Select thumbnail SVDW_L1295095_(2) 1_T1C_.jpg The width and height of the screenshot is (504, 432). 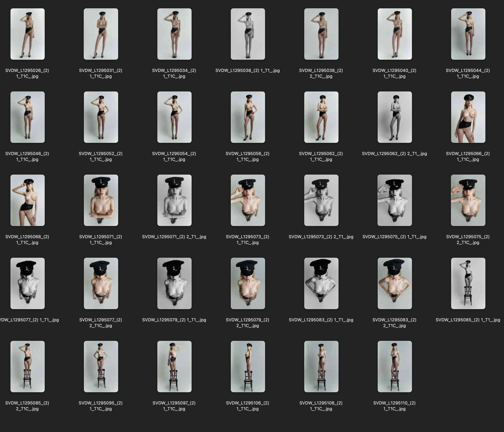101,366
